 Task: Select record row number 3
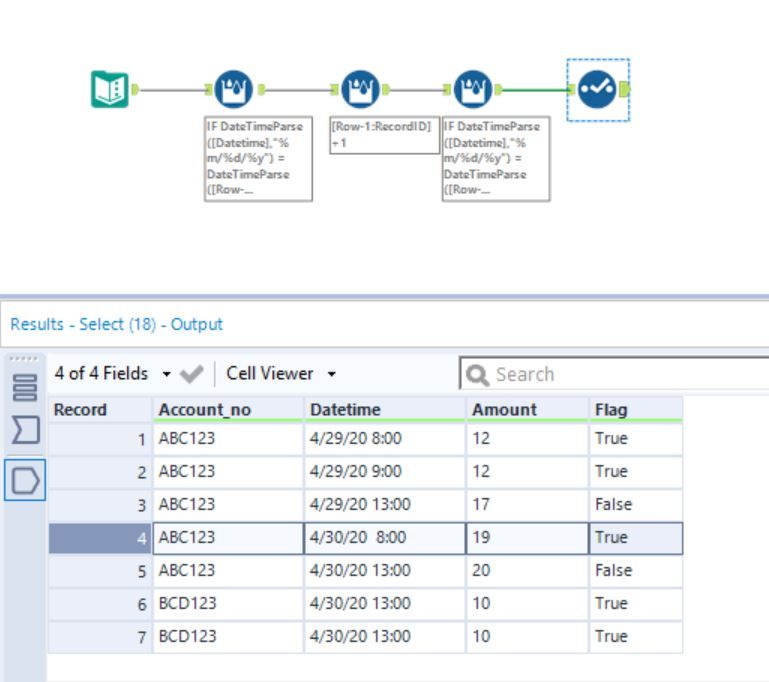(x=100, y=505)
